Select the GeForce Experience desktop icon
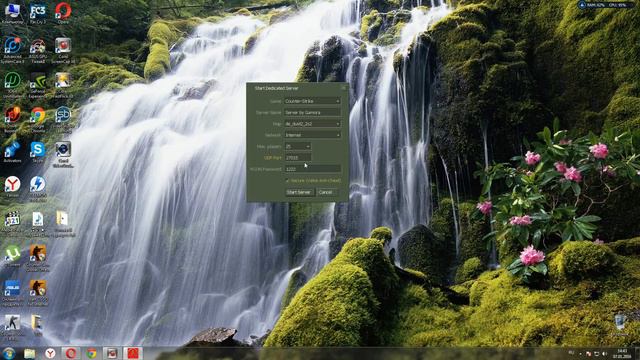Screen dimensions: 640x360 [38, 84]
